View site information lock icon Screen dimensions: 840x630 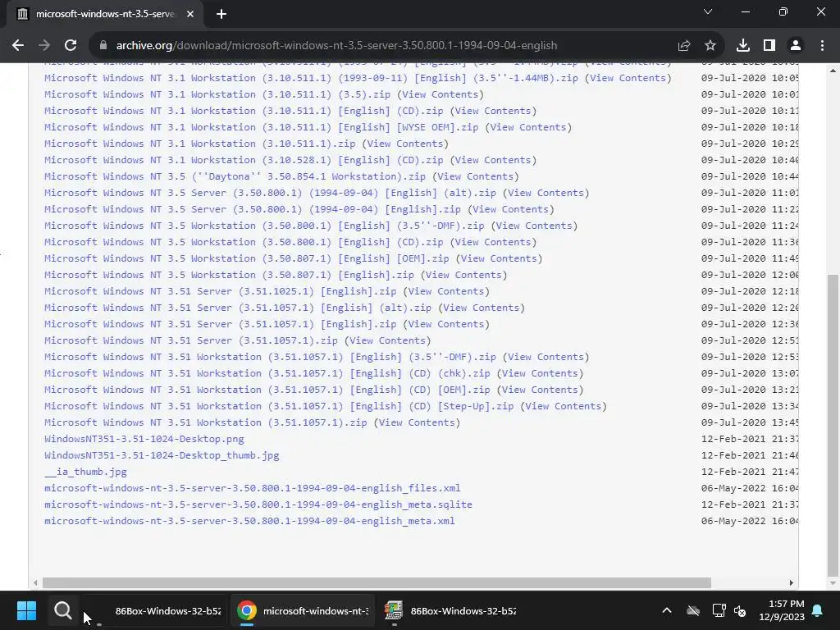click(x=103, y=46)
